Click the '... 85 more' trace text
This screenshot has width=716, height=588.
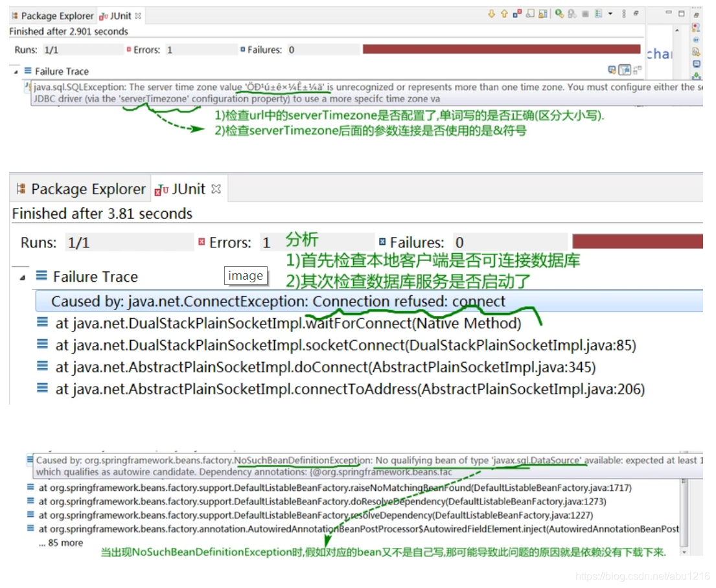click(61, 543)
